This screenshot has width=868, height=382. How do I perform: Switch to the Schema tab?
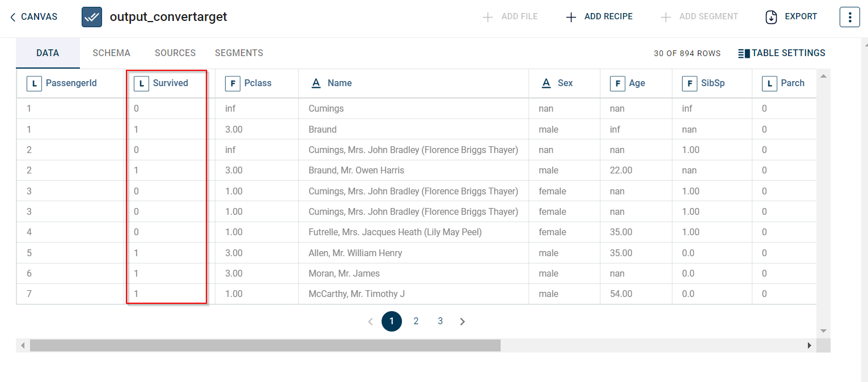(x=111, y=53)
